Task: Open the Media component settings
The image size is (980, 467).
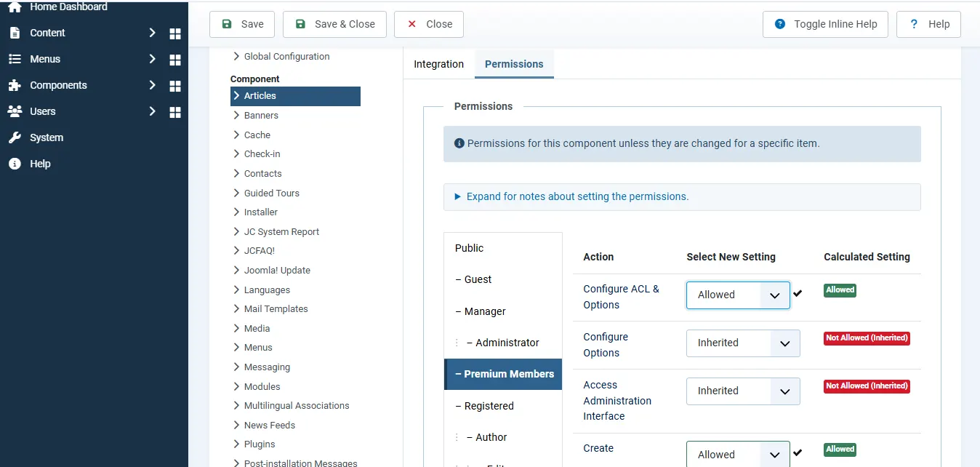Action: tap(257, 328)
